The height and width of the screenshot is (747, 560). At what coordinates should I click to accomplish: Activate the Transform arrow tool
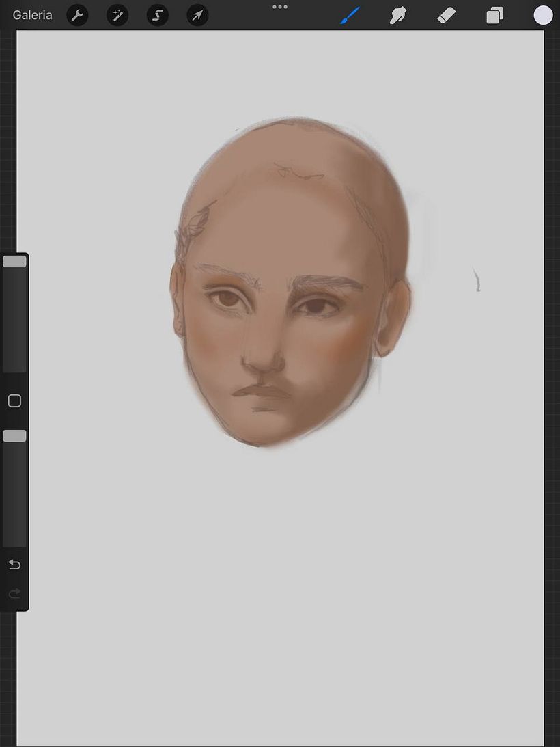197,15
